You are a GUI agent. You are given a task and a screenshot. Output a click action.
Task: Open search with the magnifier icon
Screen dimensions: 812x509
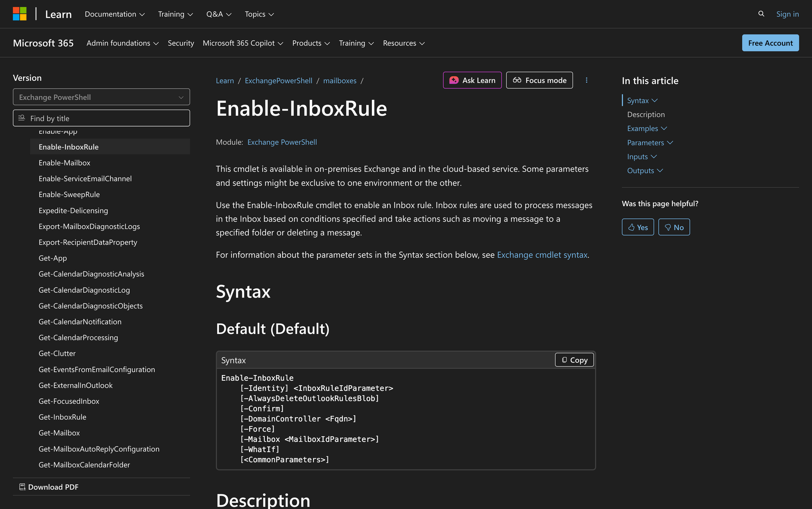tap(760, 13)
